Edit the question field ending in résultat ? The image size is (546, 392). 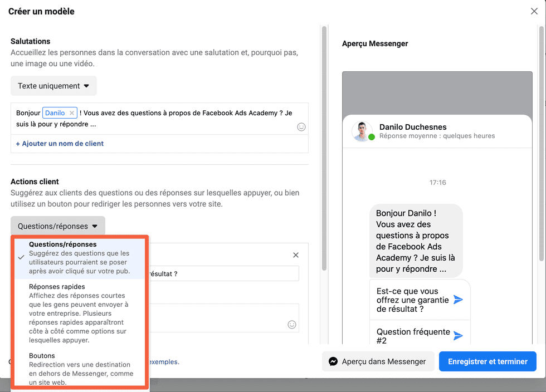click(224, 273)
